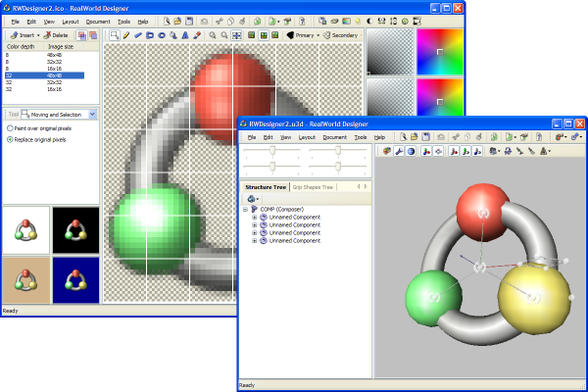Toggle the first overlapping squares button beside Delete
588x392 pixels.
point(81,35)
